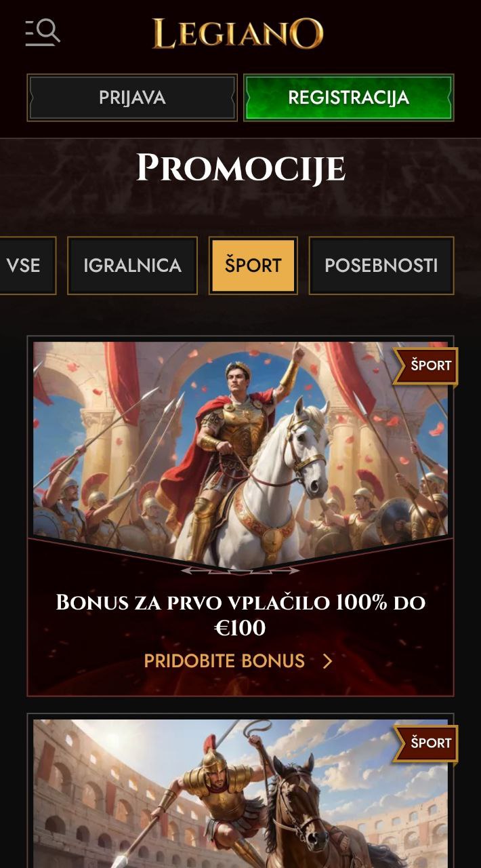Tap the €100 amount in bonus title

point(240,629)
